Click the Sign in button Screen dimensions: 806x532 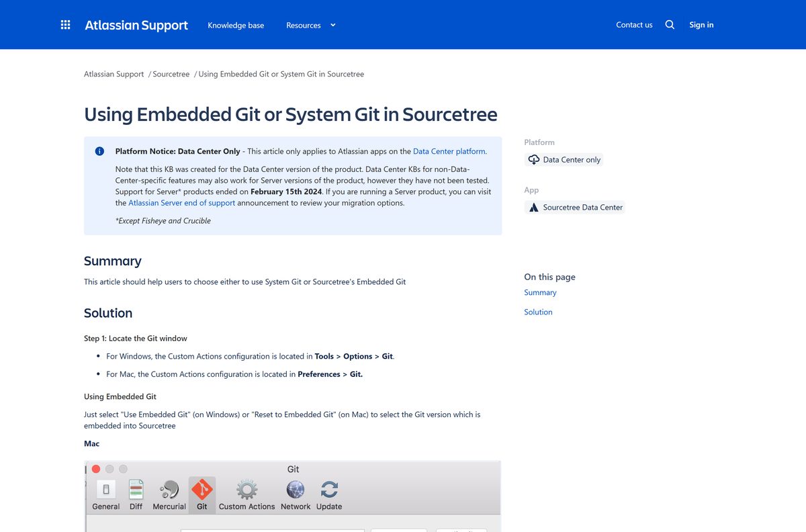(701, 25)
